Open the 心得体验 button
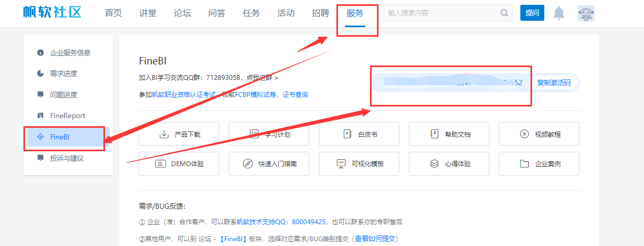Image resolution: width=644 pixels, height=246 pixels. [449, 163]
